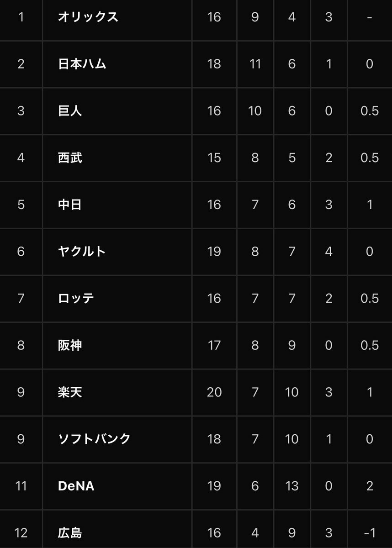
Task: Select 日本ハム's 11 wins cell
Action: pyautogui.click(x=255, y=64)
